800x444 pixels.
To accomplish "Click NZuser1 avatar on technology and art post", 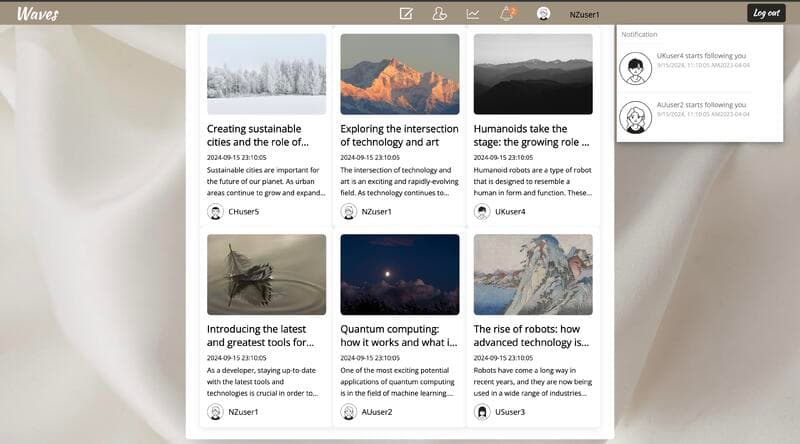I will 349,211.
